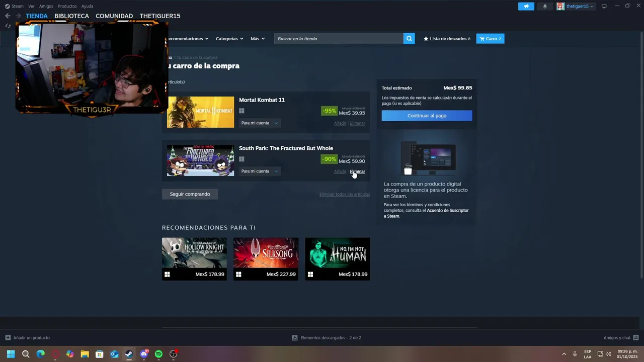The image size is (644, 362).
Task: Click the Añadir un producto plus icon
Action: click(x=8, y=338)
